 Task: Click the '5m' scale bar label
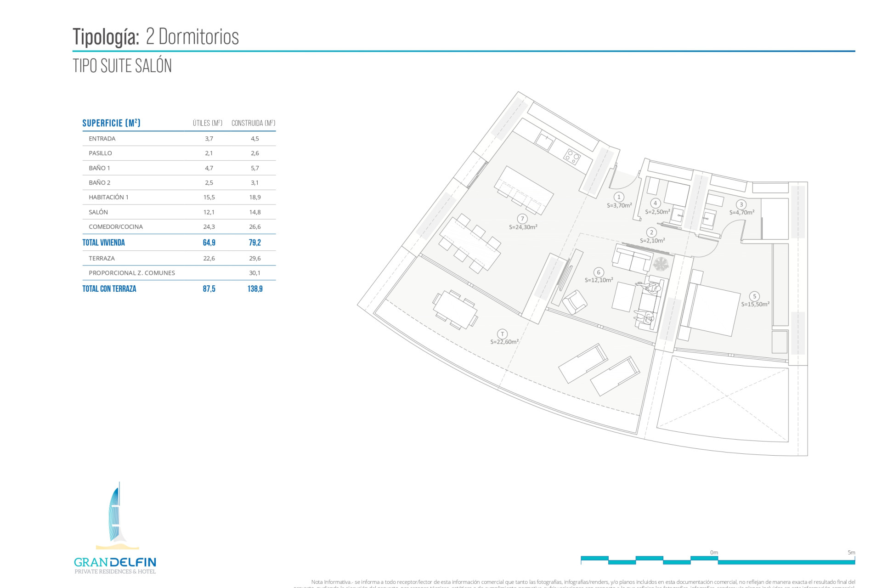click(x=851, y=553)
